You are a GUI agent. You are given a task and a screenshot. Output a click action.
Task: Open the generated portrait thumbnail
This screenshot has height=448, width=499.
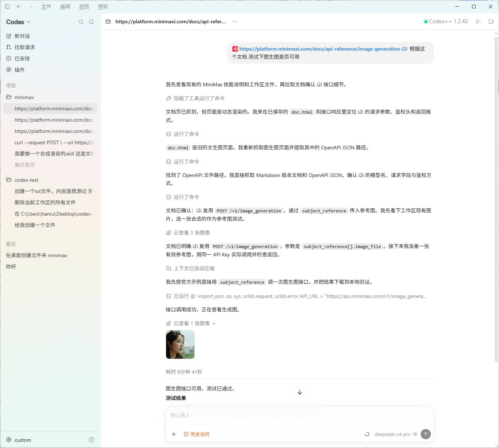point(180,345)
